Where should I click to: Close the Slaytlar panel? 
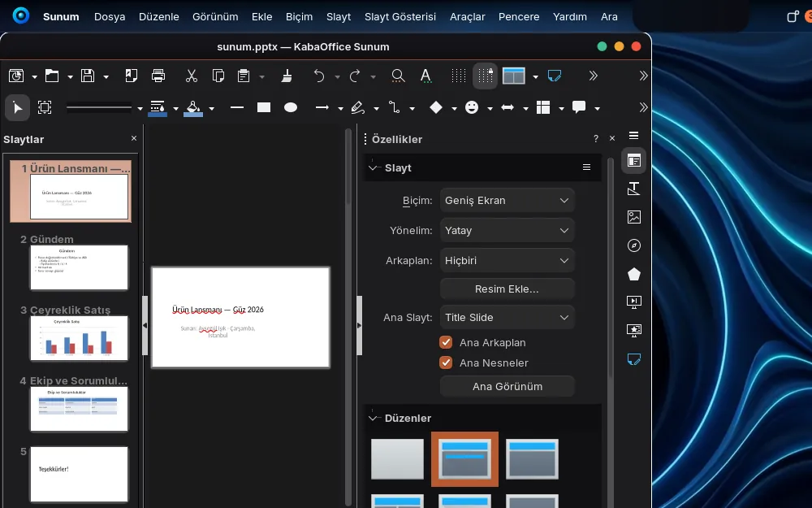coord(134,138)
